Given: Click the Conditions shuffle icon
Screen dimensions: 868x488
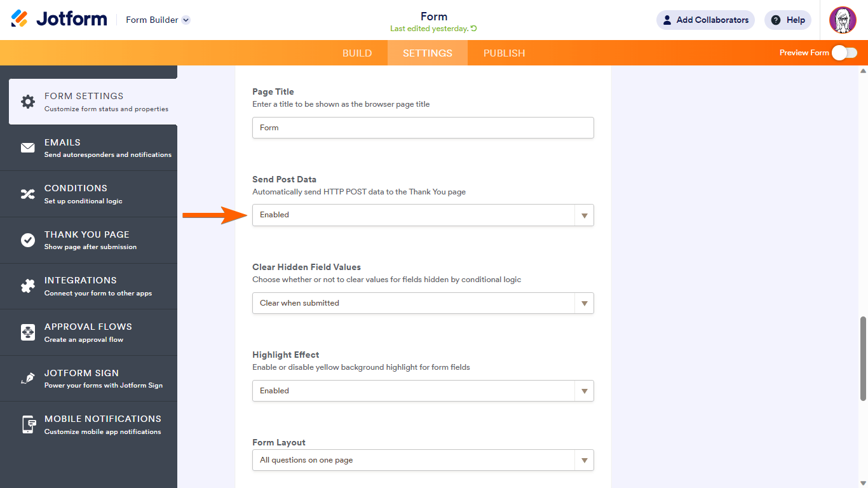Looking at the screenshot, I should pyautogui.click(x=28, y=194).
